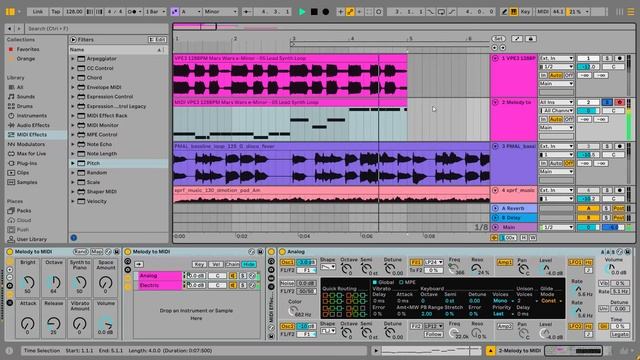Click the Analog chain speaker activator icon

[x=233, y=276]
